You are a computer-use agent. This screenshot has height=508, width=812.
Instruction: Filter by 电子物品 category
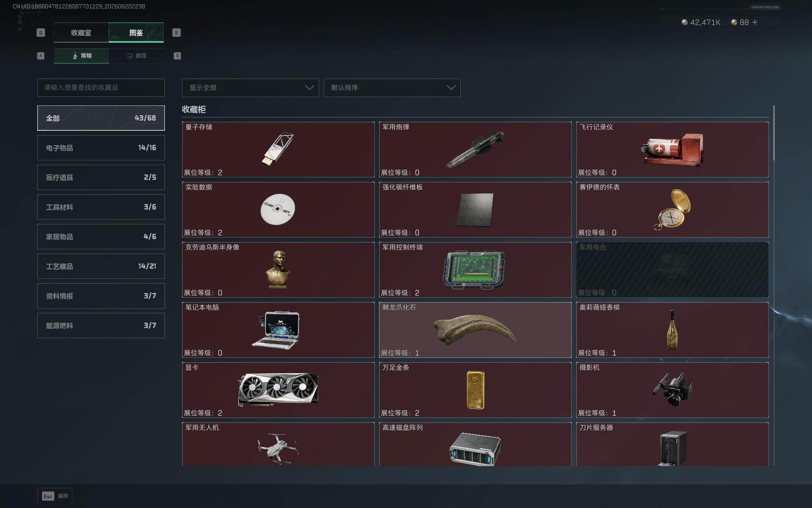point(101,148)
